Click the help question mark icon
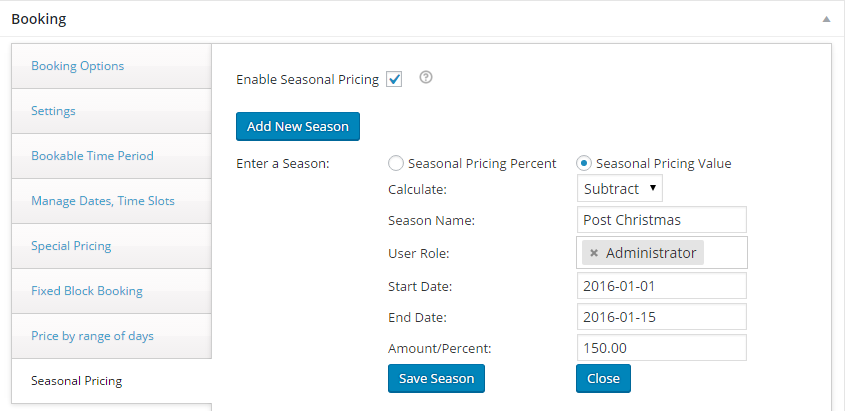This screenshot has height=411, width=845. (426, 78)
